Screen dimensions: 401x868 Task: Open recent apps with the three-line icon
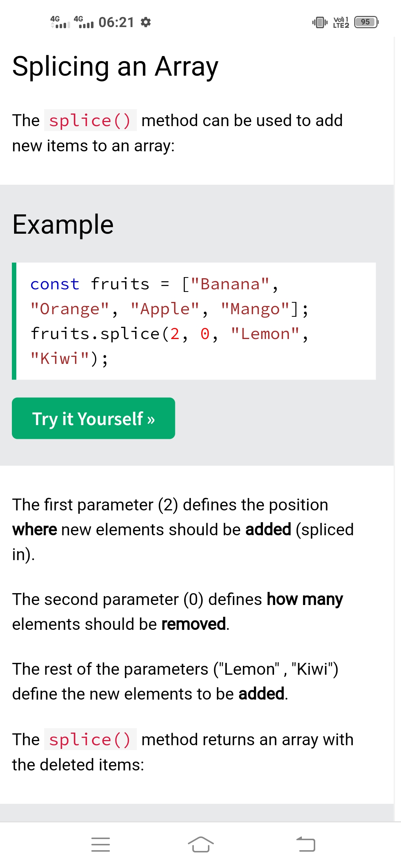tap(100, 844)
